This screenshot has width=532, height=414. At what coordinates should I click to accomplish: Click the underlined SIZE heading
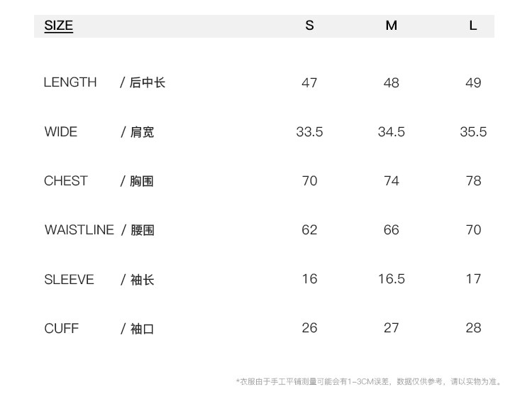(x=59, y=26)
